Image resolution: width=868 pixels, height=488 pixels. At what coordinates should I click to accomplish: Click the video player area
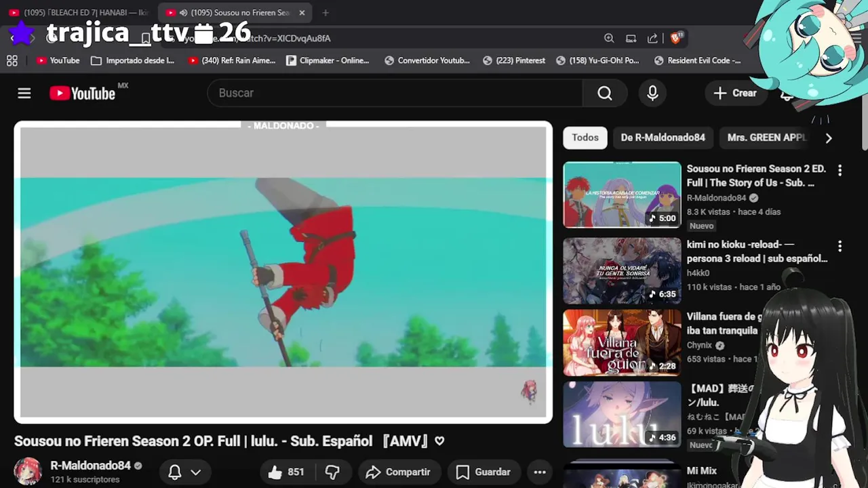point(283,272)
